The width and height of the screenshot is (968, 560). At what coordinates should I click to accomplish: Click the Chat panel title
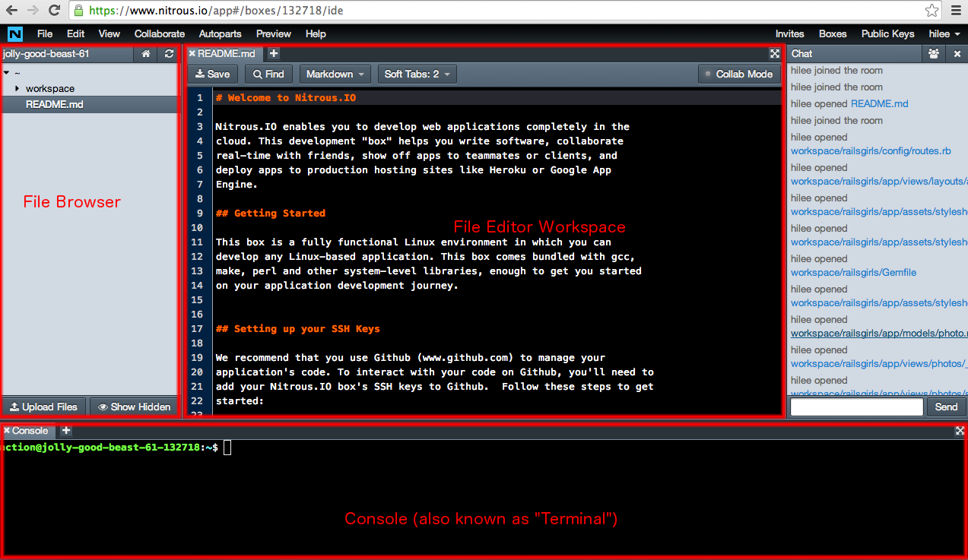click(801, 53)
